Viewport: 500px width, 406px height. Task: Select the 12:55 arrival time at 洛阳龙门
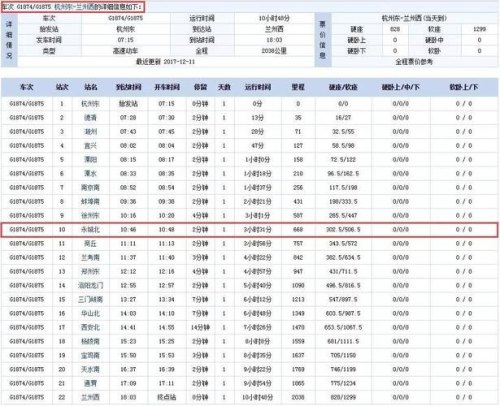128,286
